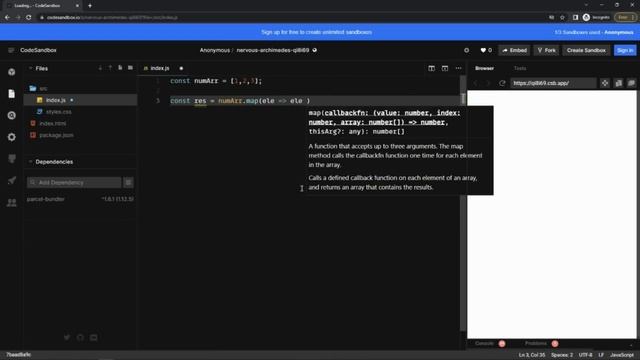
Task: Open the GitHub icon at sidebar bottom
Action: [x=80, y=338]
